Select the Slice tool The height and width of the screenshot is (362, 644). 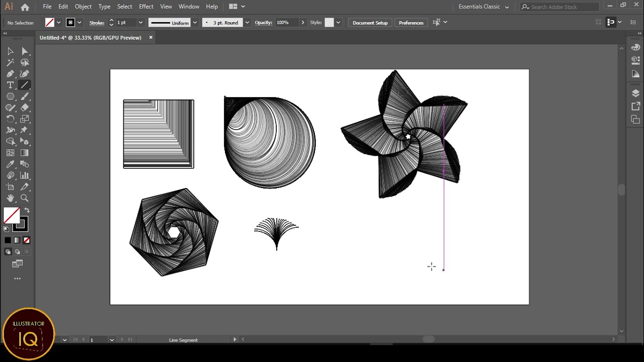click(25, 187)
